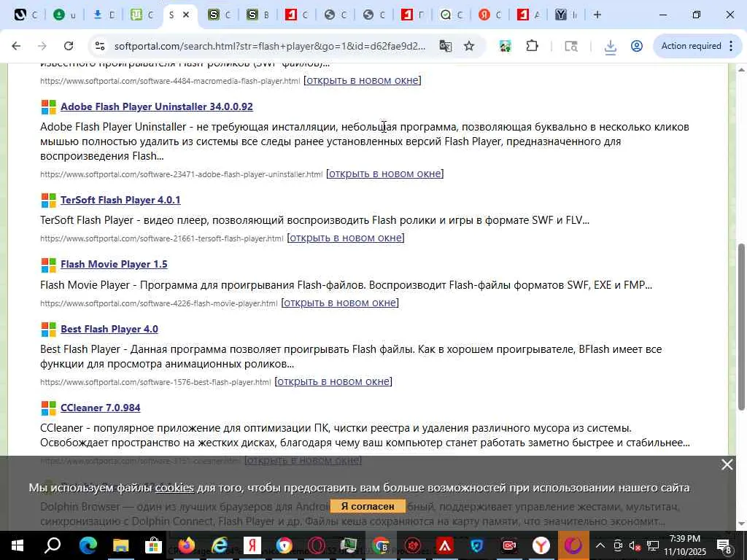The width and height of the screenshot is (747, 560).
Task: Bookmark this page with the star icon
Action: click(469, 46)
